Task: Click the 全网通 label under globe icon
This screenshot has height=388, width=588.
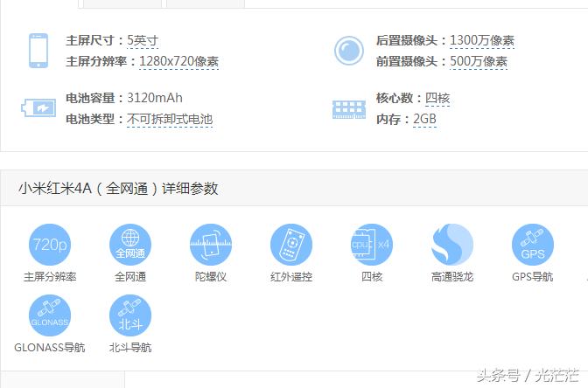Action: (x=130, y=277)
